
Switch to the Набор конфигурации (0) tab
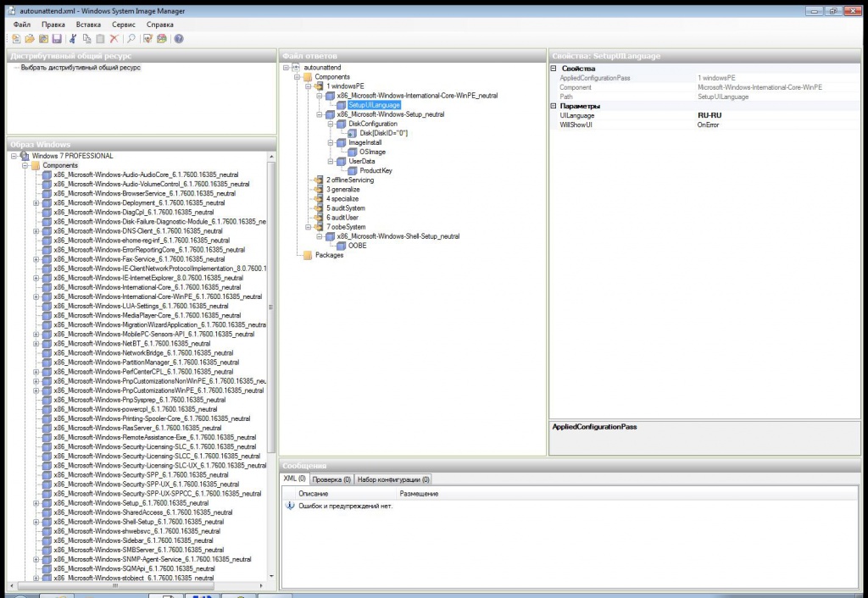click(x=393, y=479)
